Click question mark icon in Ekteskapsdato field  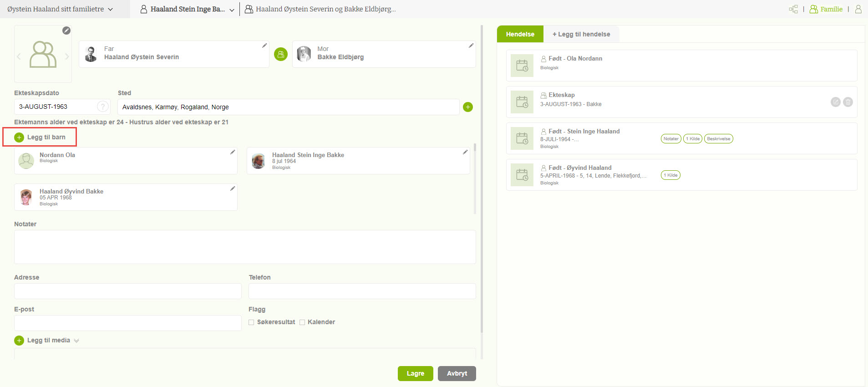pos(103,107)
